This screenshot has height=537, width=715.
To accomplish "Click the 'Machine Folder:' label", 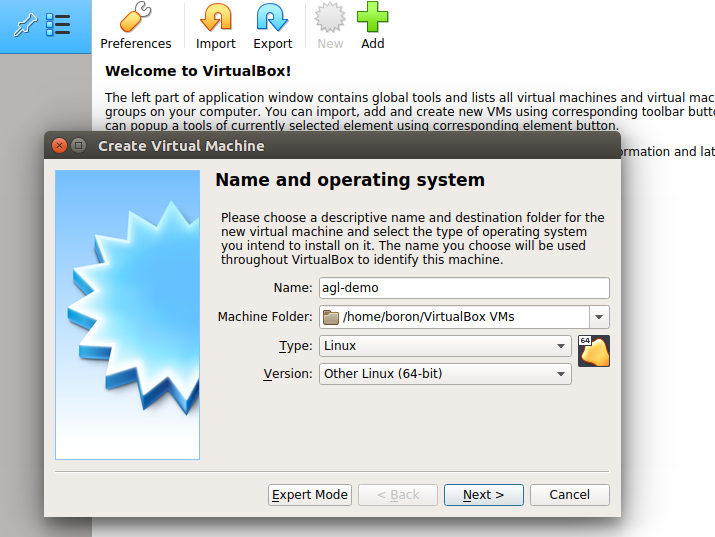I will (265, 317).
